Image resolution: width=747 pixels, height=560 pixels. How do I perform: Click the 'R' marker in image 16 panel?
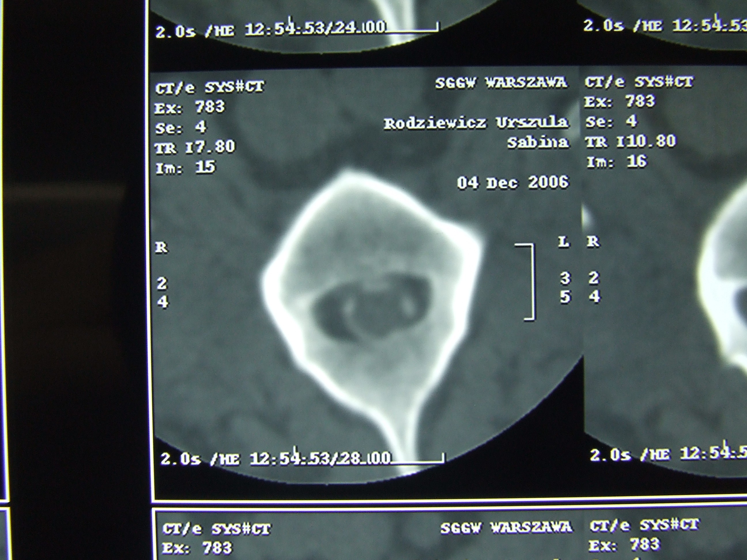point(593,242)
